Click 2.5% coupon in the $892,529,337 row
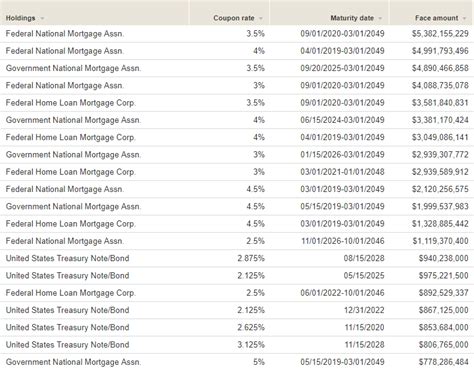The width and height of the screenshot is (474, 371). [x=256, y=293]
